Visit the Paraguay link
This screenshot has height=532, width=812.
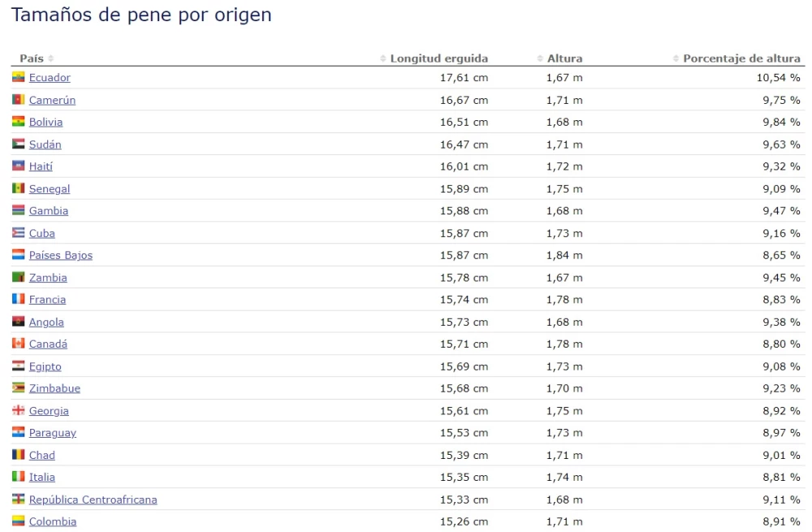(52, 433)
